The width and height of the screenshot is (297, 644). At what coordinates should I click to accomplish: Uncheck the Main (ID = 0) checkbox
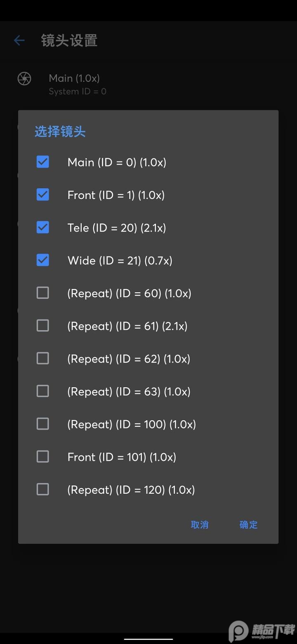pos(43,162)
